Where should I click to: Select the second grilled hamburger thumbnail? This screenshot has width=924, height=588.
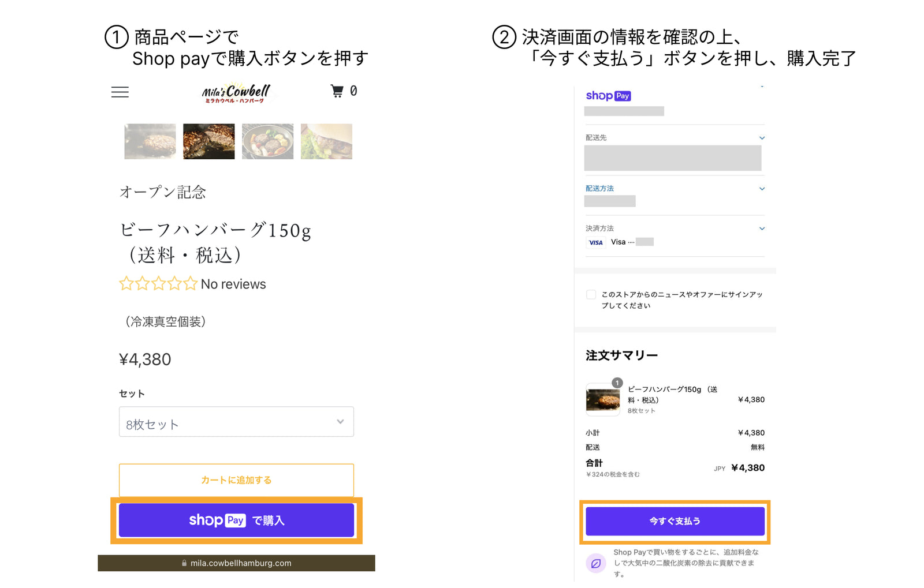click(209, 141)
